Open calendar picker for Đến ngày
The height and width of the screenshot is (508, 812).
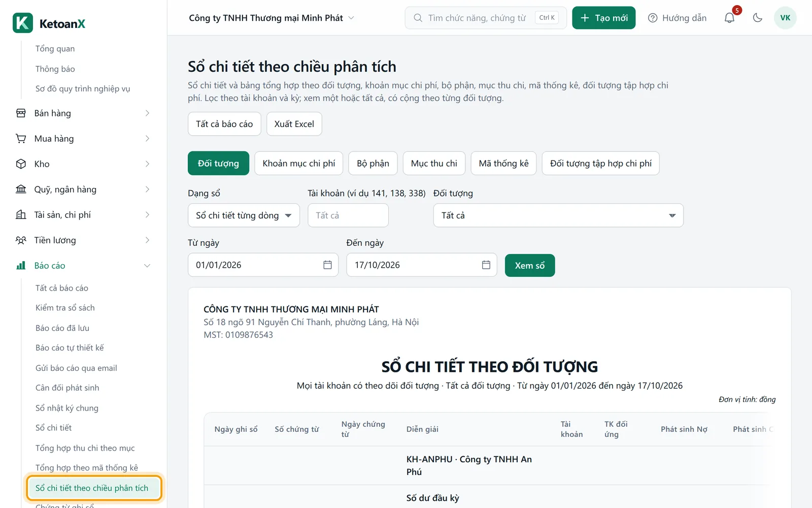(x=486, y=265)
